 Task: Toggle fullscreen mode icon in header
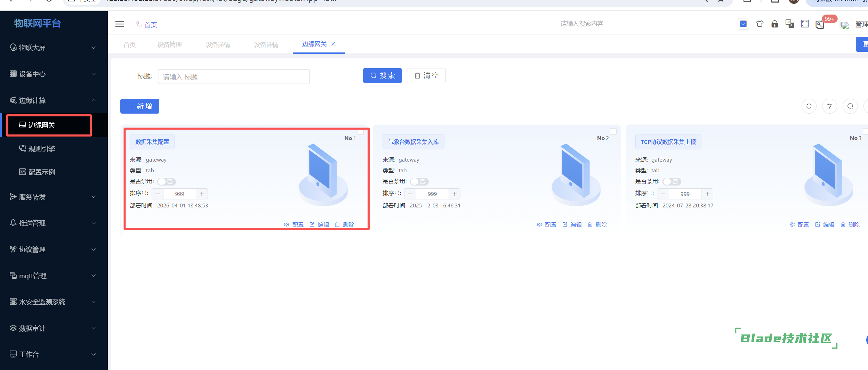804,24
